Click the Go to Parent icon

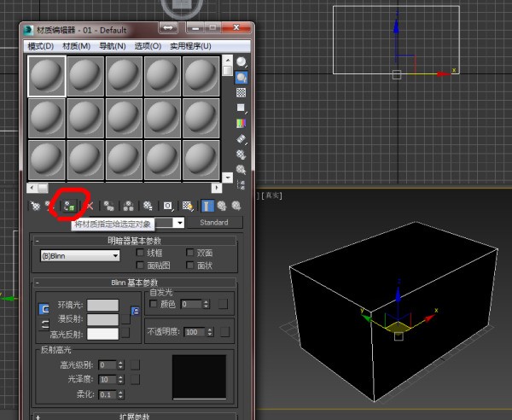tap(221, 206)
